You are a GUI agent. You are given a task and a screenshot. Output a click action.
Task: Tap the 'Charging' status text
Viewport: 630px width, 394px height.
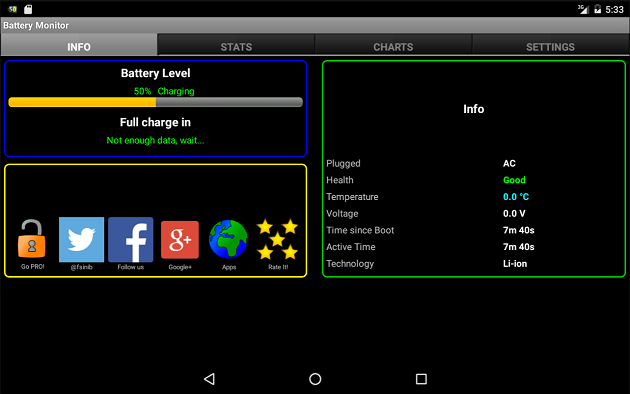click(x=176, y=91)
